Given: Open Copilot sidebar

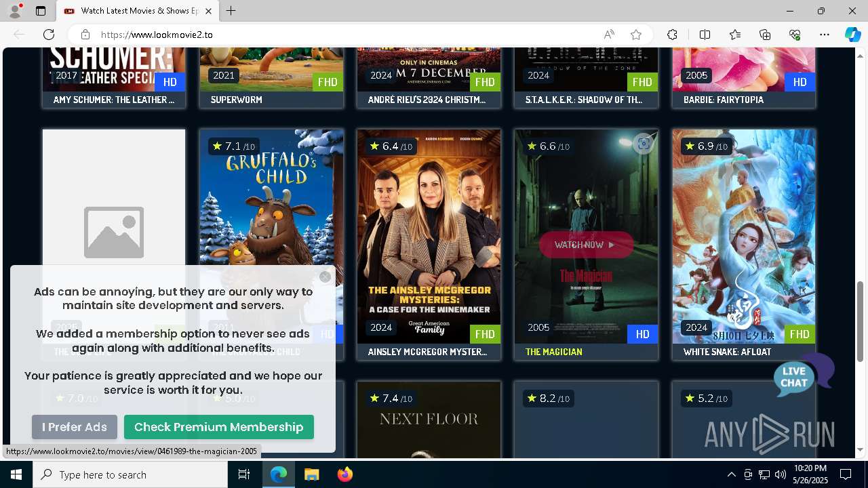Looking at the screenshot, I should (852, 35).
